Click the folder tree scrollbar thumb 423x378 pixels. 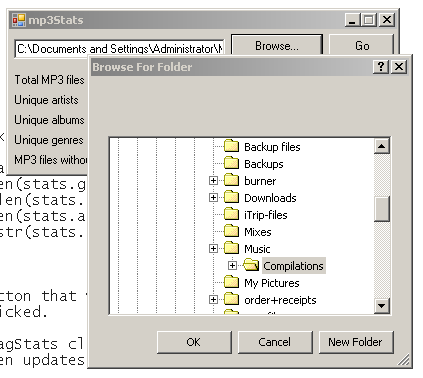382,209
